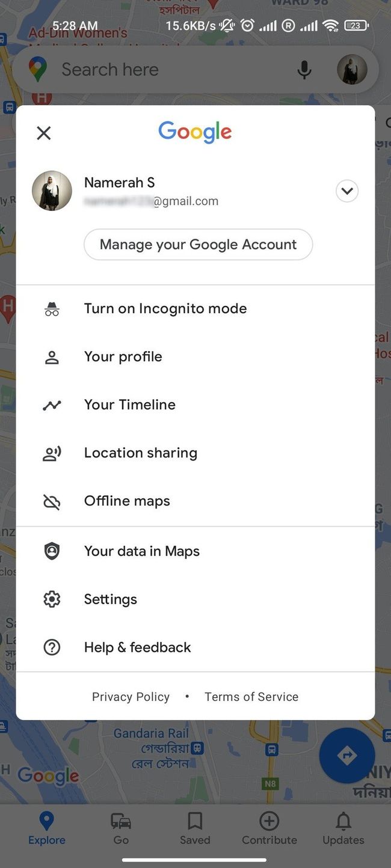Open directions with the blue navigate button
The height and width of the screenshot is (868, 391).
347,756
